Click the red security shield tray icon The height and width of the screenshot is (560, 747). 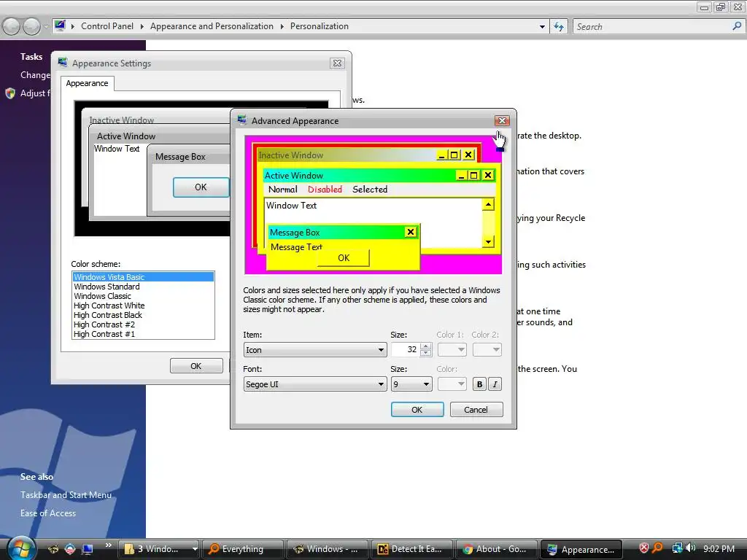tap(643, 548)
